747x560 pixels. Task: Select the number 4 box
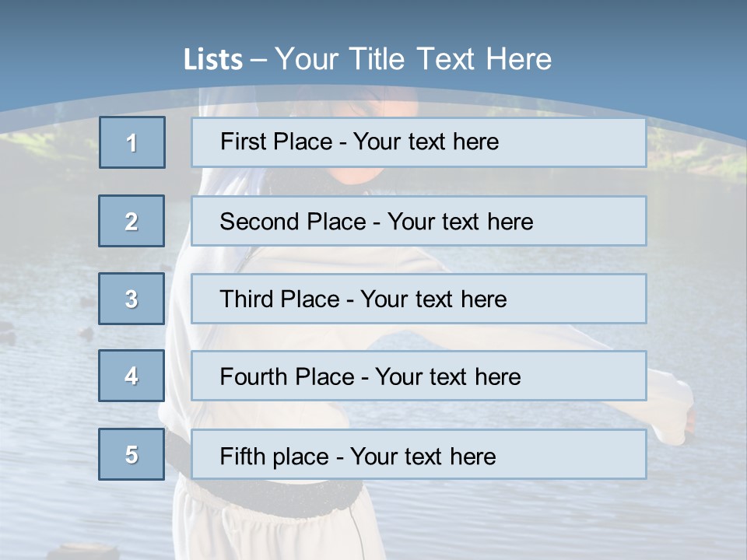point(132,376)
